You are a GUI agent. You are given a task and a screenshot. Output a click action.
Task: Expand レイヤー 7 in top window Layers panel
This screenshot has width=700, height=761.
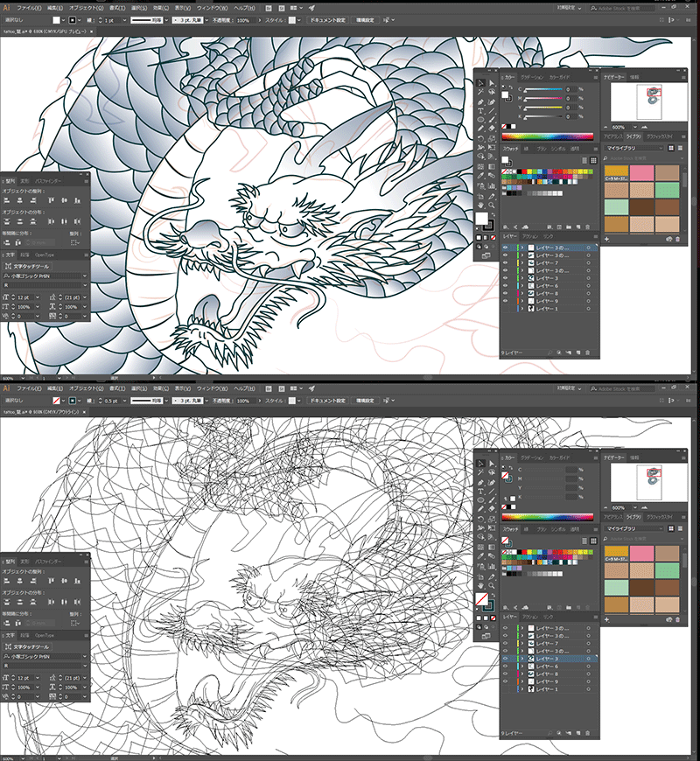coord(523,262)
